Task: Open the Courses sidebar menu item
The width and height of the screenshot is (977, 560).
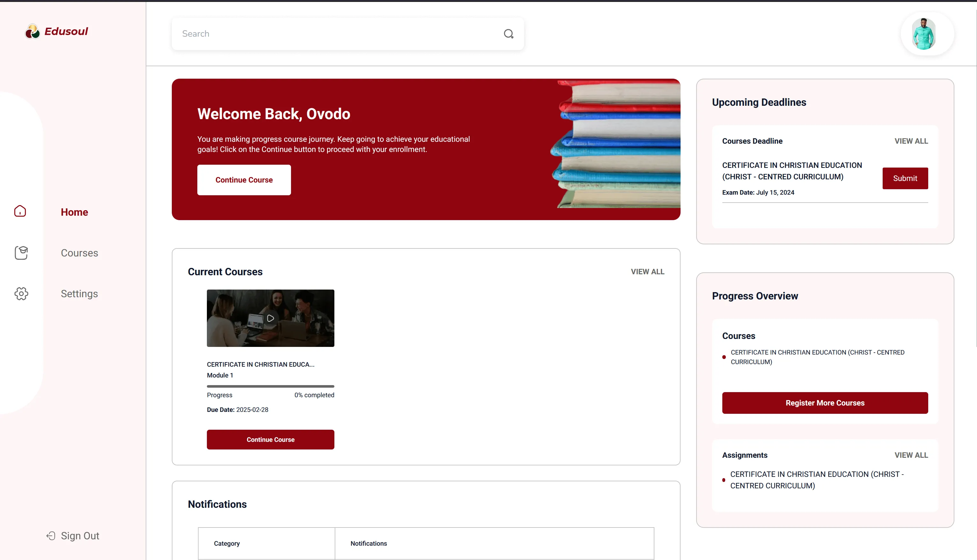Action: tap(79, 253)
